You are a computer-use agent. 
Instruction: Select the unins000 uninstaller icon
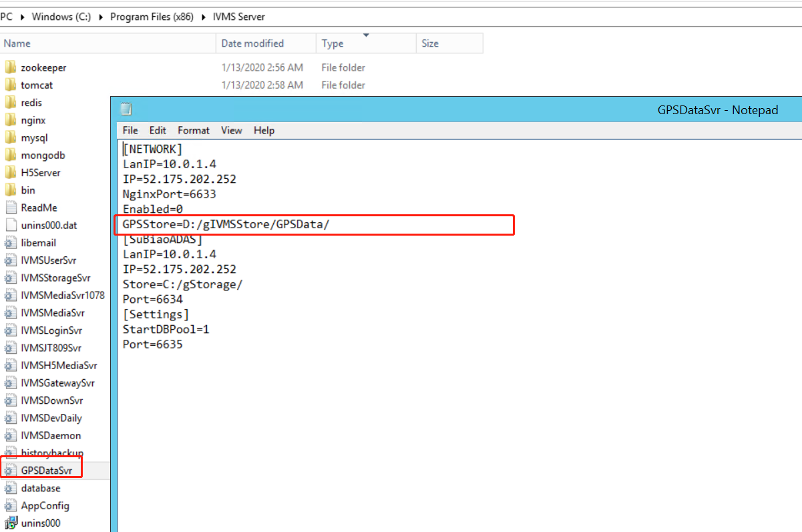coord(10,523)
